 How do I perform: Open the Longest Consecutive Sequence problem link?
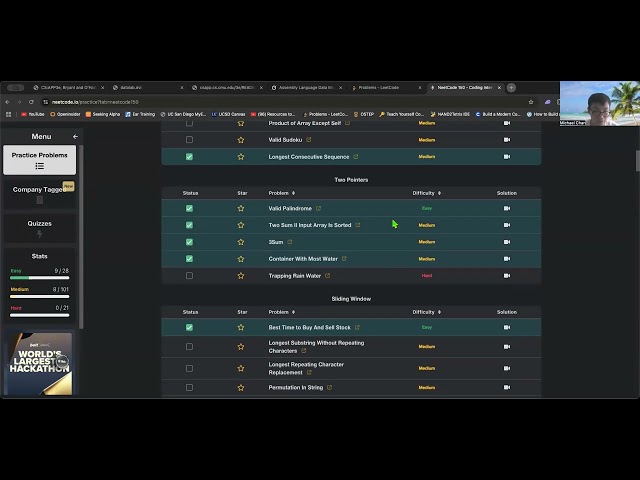coord(309,157)
